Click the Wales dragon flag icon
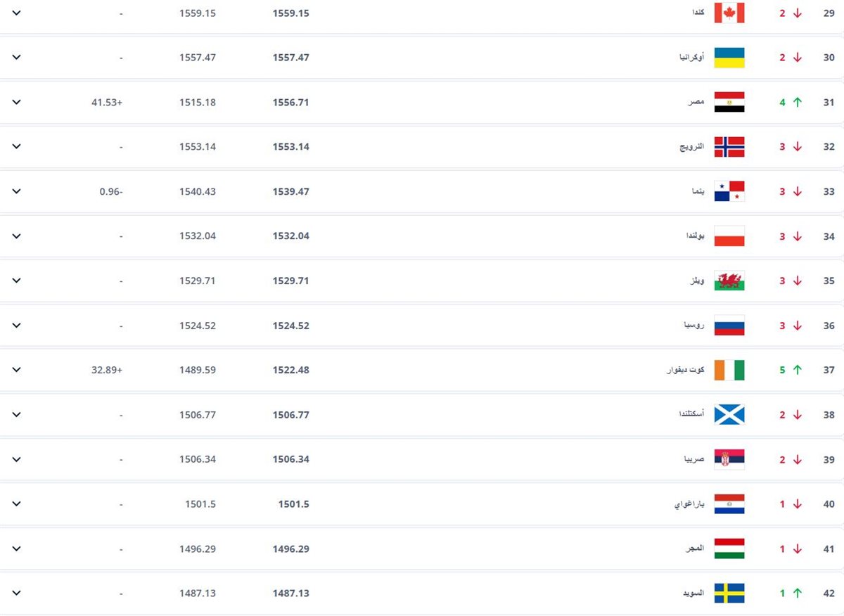Viewport: 844px width, 616px height. [729, 281]
